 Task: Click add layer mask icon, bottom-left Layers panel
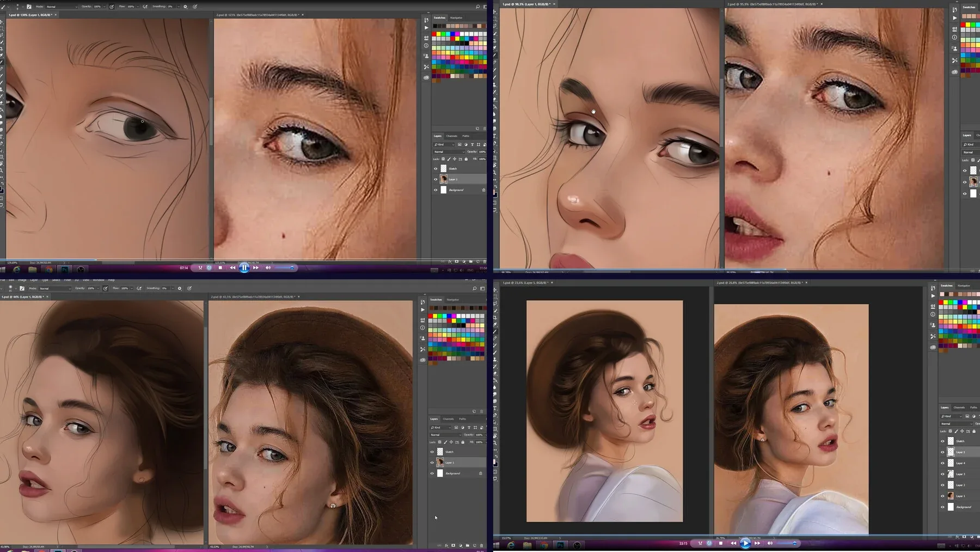tap(454, 545)
